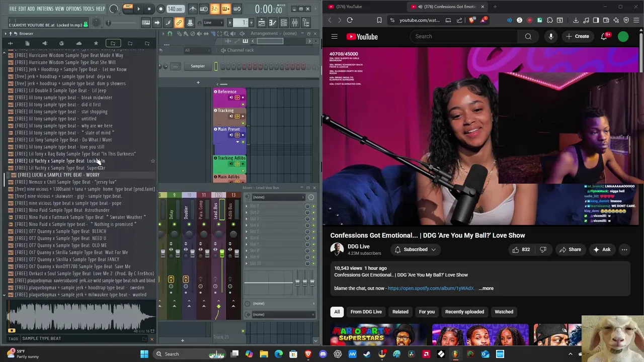Select 'OT7 Quanny x Sample Type Beat BLEACH'
This screenshot has width=644, height=362.
[x=60, y=231]
